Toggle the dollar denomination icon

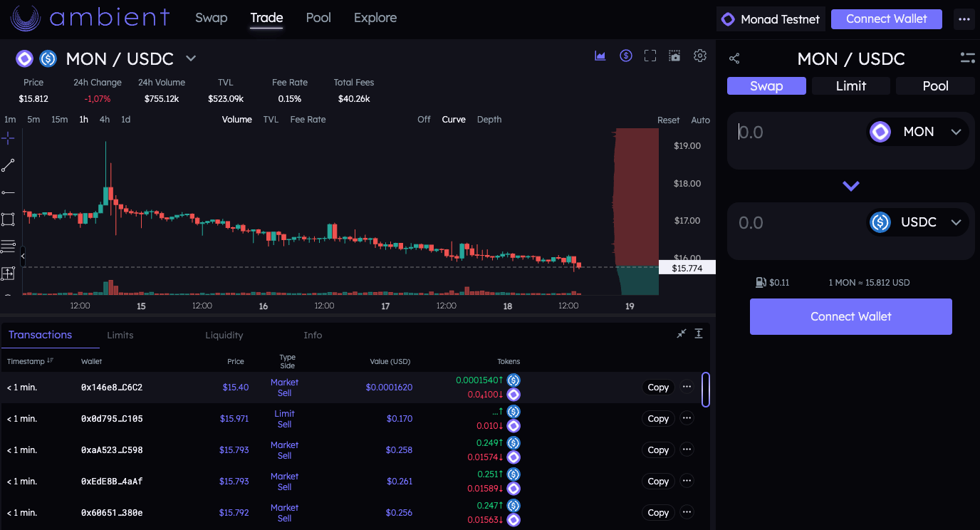tap(625, 56)
